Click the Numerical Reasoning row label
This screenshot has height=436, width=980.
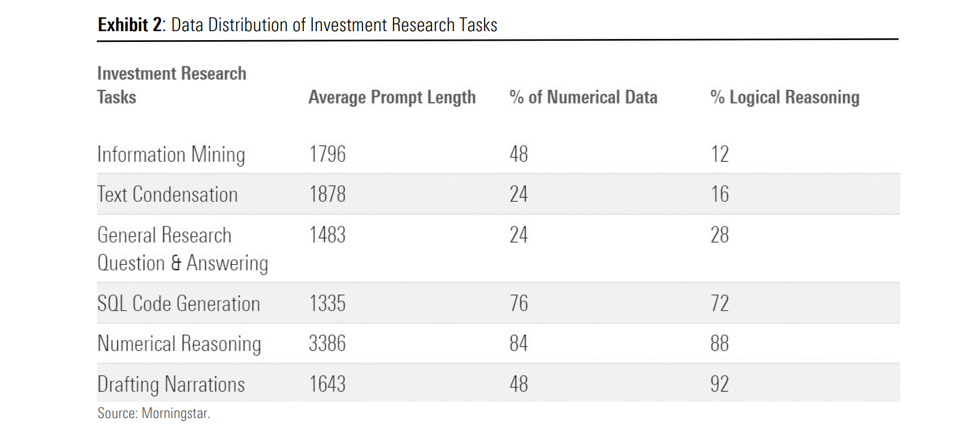[179, 344]
